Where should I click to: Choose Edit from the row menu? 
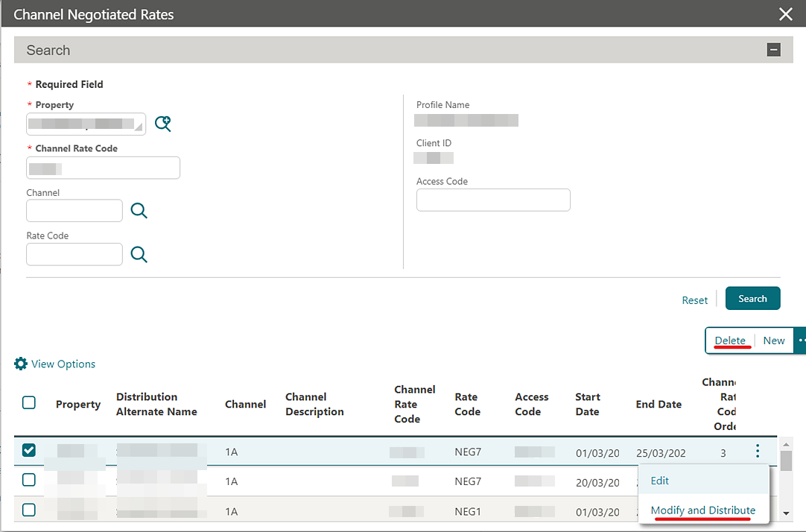click(660, 481)
